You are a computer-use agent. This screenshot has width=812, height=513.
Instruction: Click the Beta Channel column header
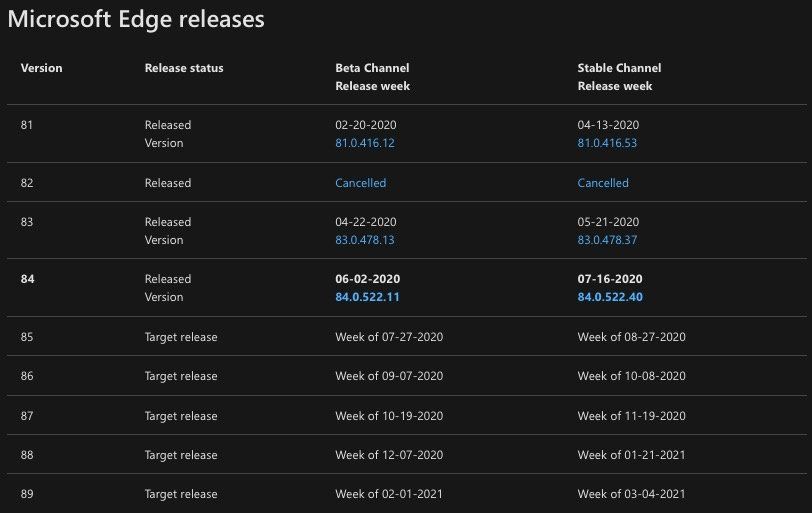[x=372, y=68]
